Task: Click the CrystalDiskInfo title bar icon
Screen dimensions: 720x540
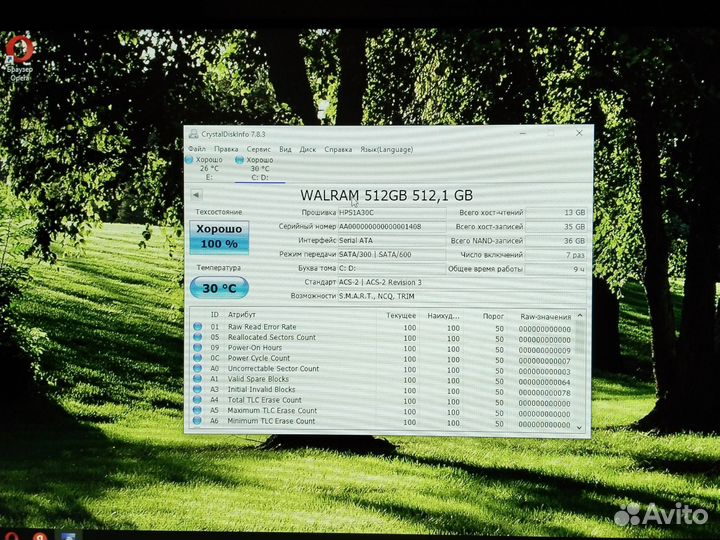Action: click(x=193, y=134)
